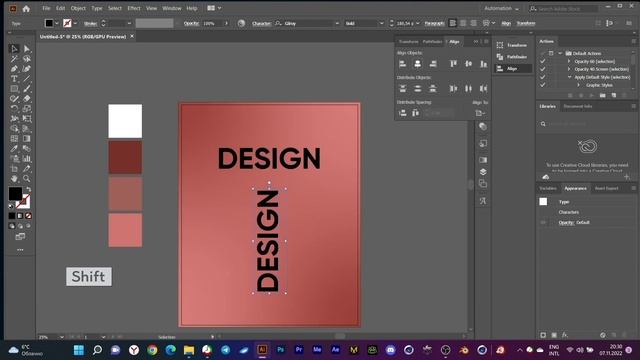Collapse the Default Actions folder
Screen dimensions: 640x360
coord(560,53)
